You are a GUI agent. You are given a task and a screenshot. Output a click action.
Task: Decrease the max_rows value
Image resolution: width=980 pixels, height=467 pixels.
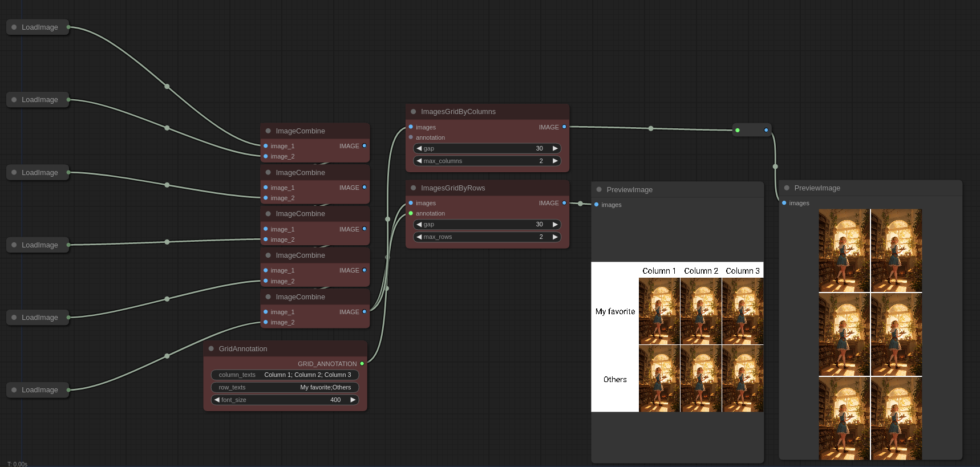(419, 237)
